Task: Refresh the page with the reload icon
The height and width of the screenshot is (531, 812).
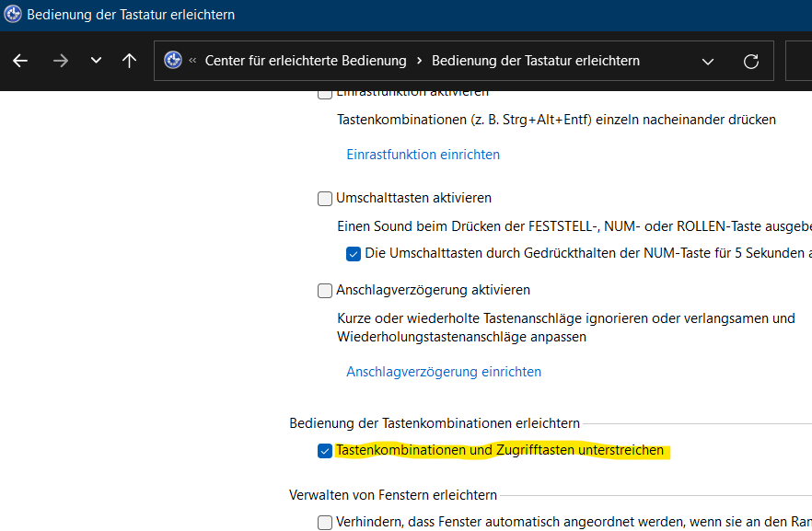Action: (751, 61)
